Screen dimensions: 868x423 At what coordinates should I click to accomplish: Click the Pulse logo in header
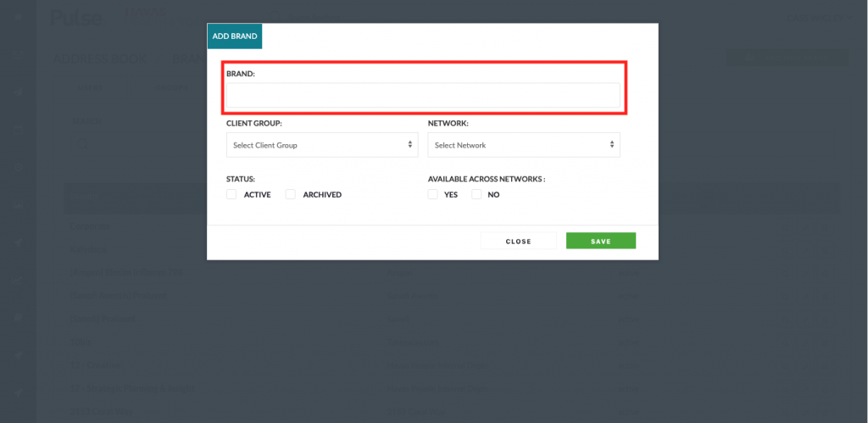click(75, 18)
